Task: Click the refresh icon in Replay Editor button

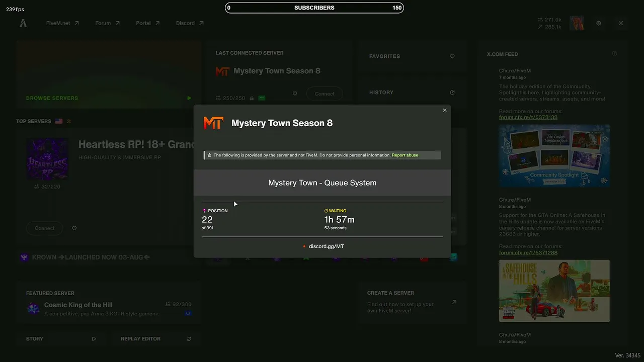Action: 189,339
